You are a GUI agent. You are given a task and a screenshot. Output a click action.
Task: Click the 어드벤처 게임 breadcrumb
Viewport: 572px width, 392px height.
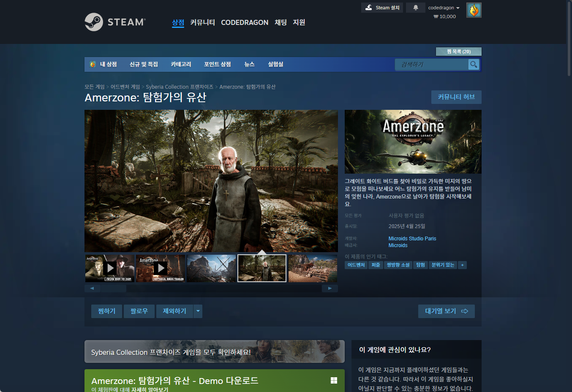(x=125, y=87)
